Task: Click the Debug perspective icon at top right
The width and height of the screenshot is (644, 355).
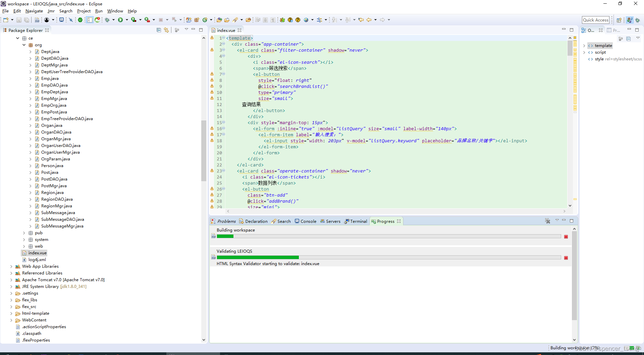Action: [638, 20]
